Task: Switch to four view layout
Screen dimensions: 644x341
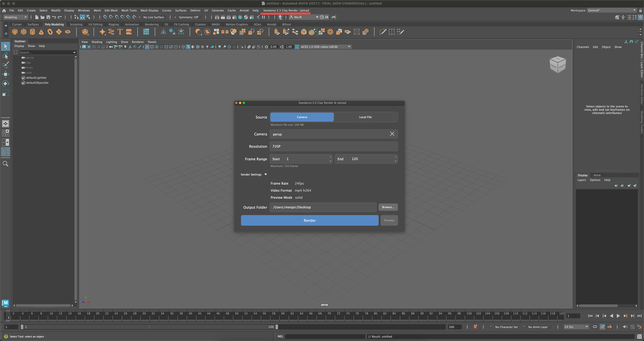Action: (x=6, y=133)
